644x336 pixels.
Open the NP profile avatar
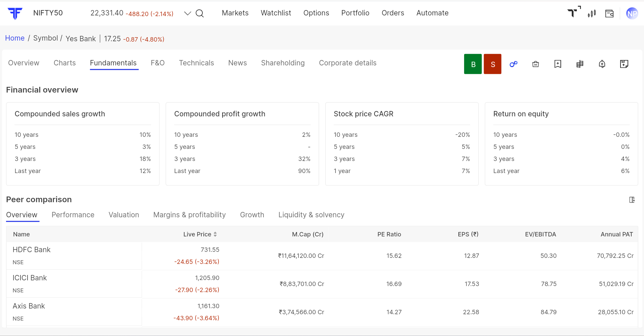click(x=632, y=13)
